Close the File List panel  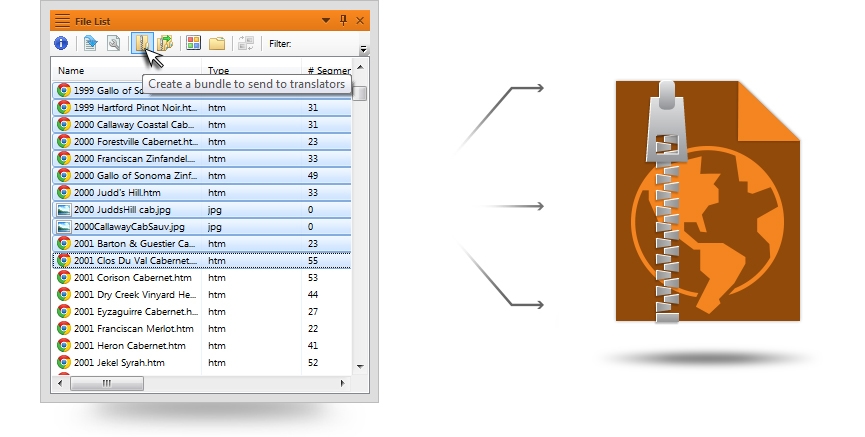360,20
